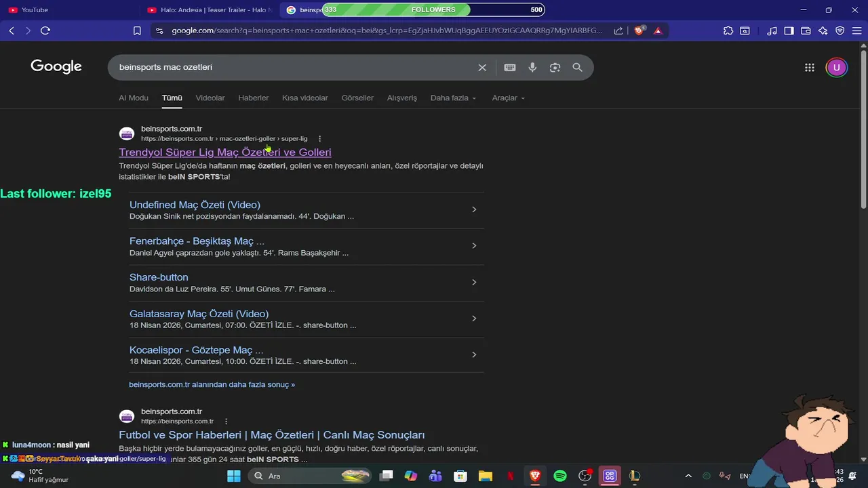Open Leo AI sparkle icon
Screen dimensions: 868x488
(823, 30)
